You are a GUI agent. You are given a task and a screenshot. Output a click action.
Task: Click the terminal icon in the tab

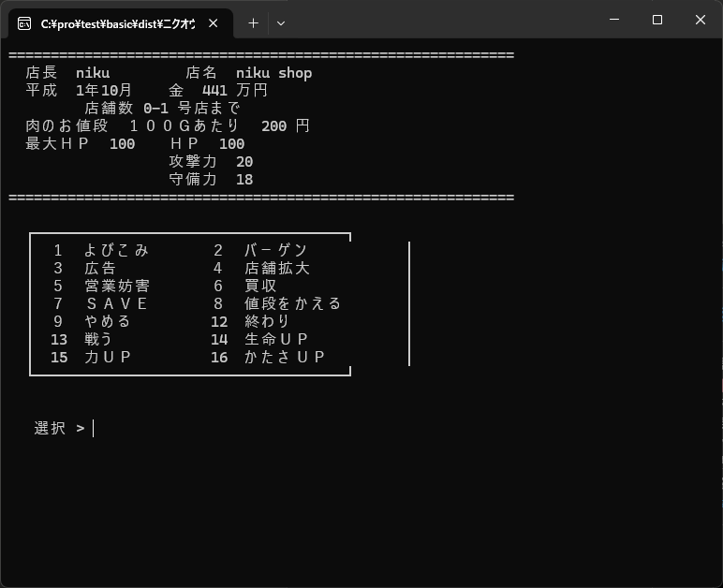(x=24, y=23)
